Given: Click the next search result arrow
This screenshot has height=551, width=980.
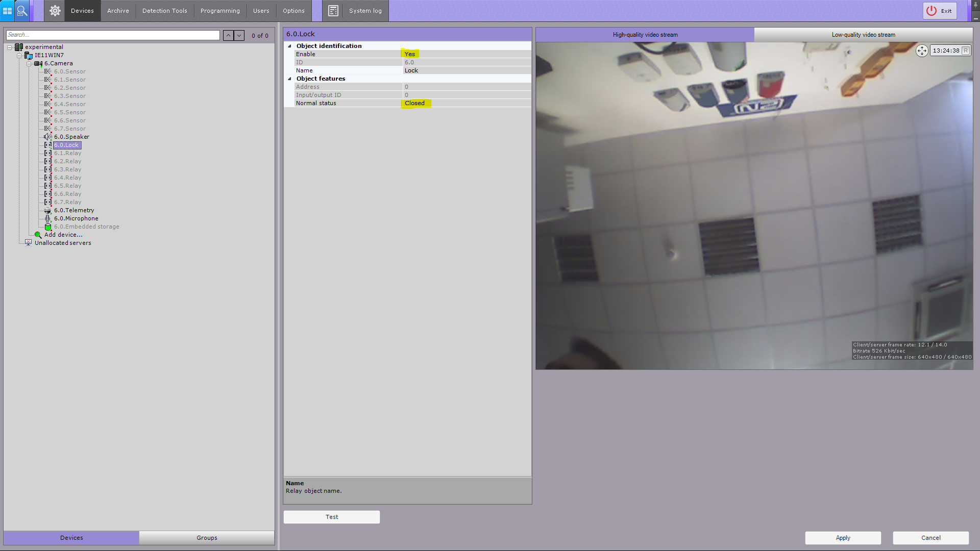Looking at the screenshot, I should tap(239, 35).
